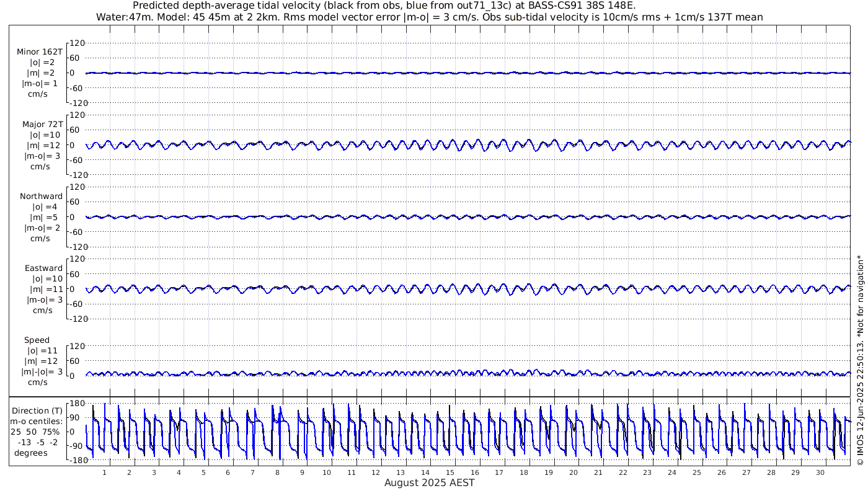Click the 120 tick of Speed panel
Screen dimensions: 868x496
coord(76,346)
